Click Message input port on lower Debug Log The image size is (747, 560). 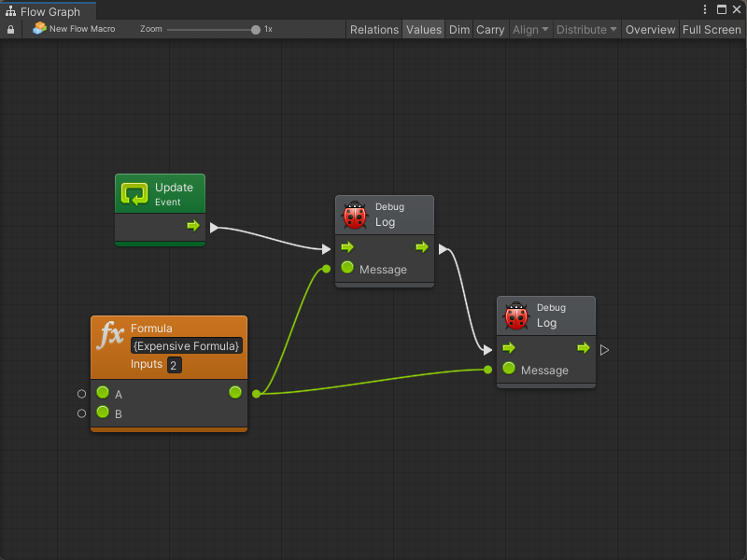pos(509,369)
